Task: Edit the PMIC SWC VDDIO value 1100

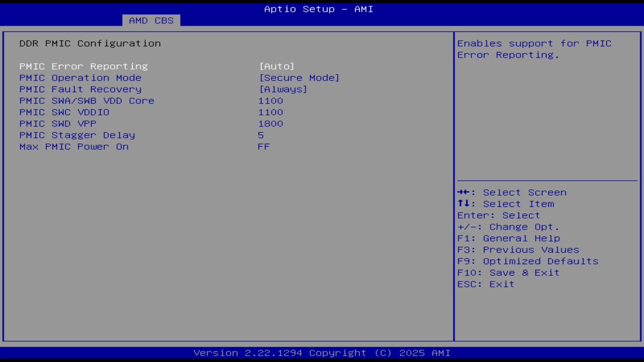Action: click(271, 112)
